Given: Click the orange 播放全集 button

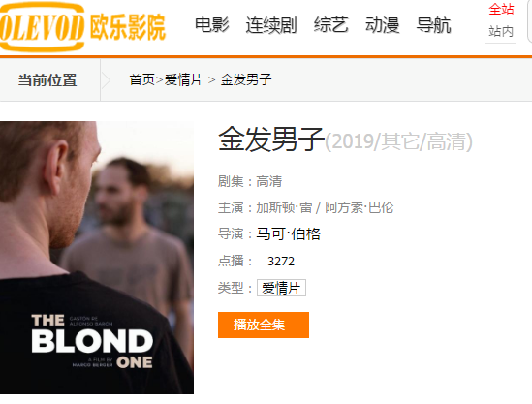Looking at the screenshot, I should (x=264, y=325).
